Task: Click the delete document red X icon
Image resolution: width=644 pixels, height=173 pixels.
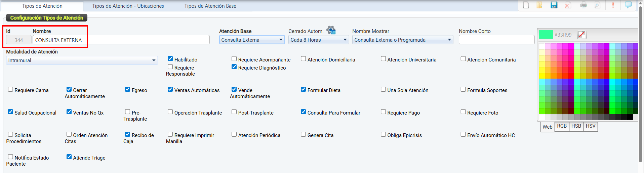Action: (x=568, y=5)
